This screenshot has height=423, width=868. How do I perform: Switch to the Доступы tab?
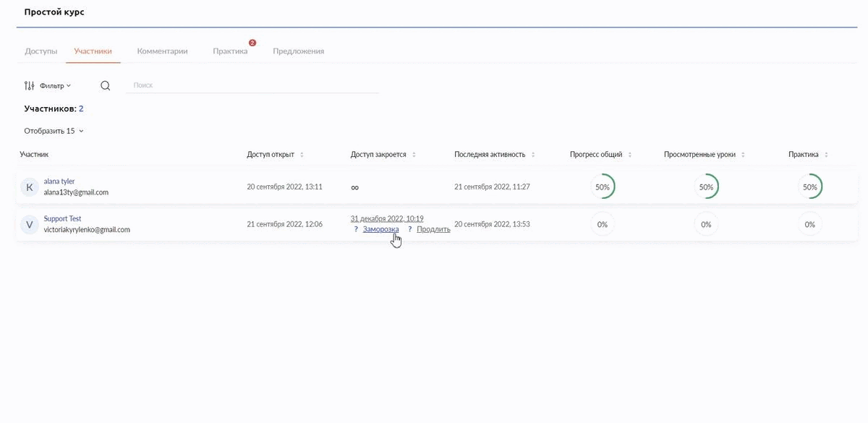pyautogui.click(x=41, y=51)
